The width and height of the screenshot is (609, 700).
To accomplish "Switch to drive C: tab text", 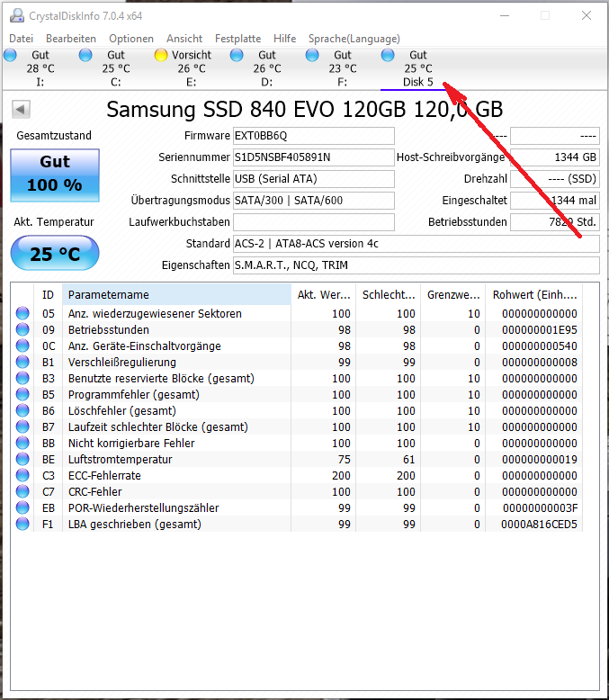I will pos(116,68).
